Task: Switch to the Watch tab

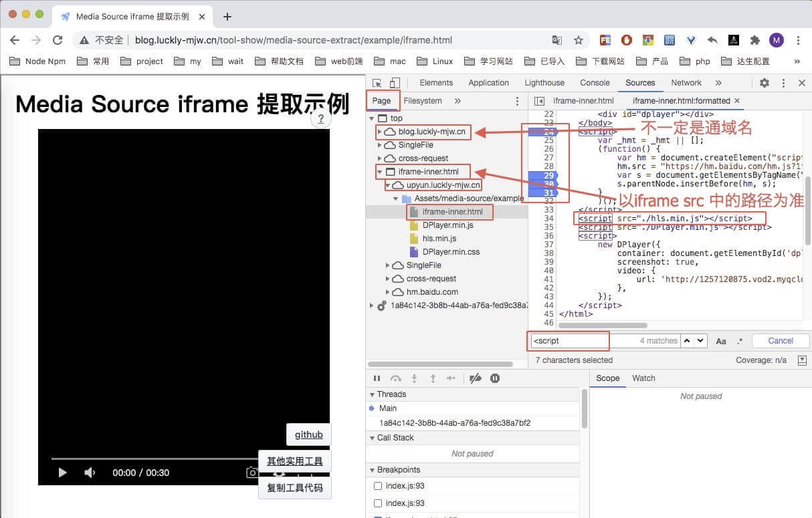Action: tap(643, 378)
